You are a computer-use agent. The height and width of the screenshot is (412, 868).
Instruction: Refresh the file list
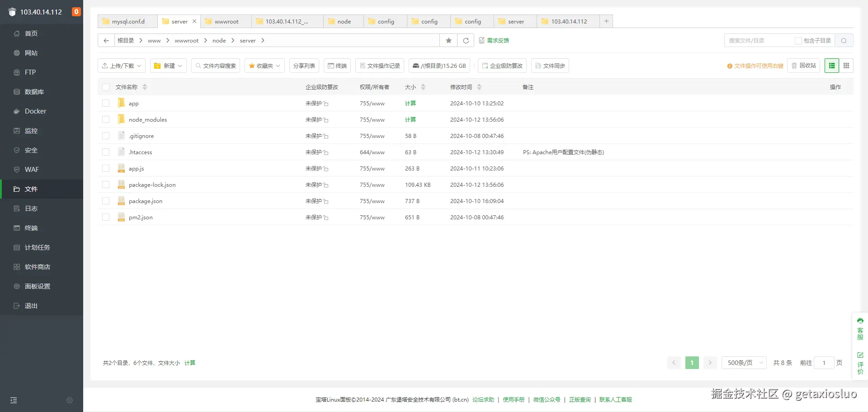coord(466,41)
